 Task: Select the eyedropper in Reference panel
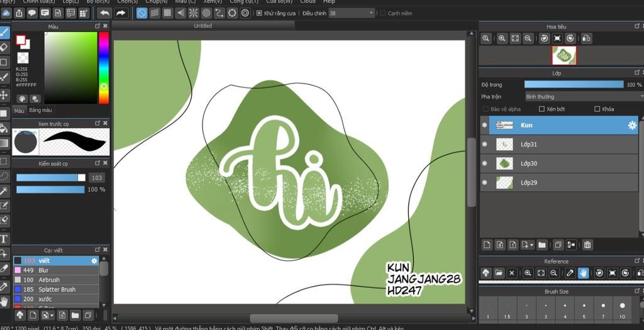point(570,273)
